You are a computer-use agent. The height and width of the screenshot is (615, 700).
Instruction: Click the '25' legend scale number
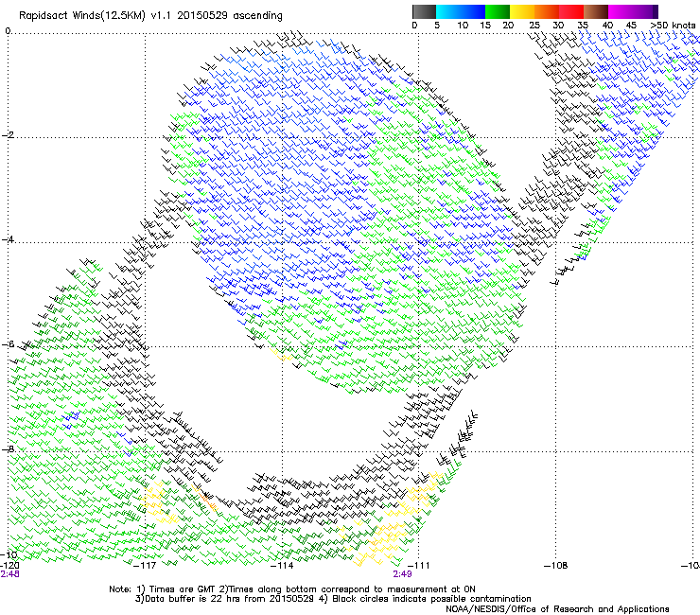pos(534,26)
